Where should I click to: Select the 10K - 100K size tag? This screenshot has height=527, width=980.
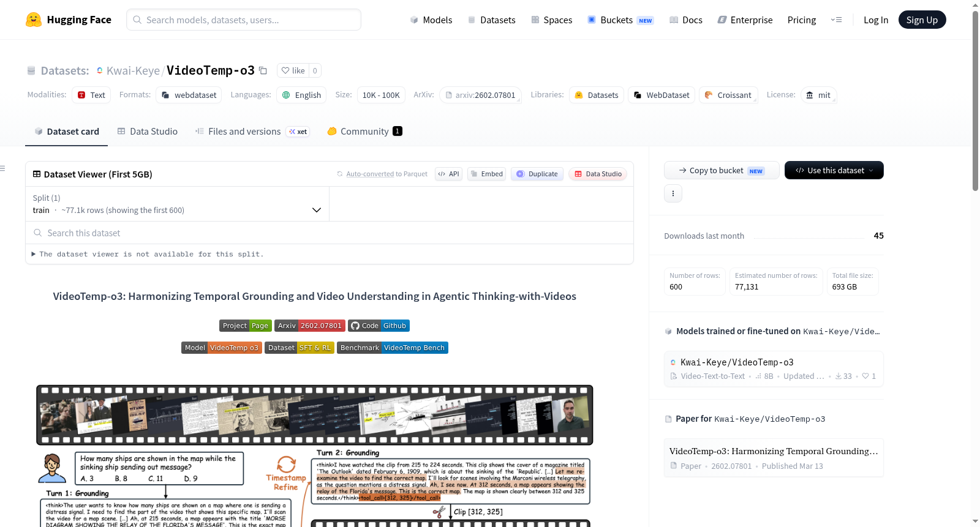[x=381, y=95]
